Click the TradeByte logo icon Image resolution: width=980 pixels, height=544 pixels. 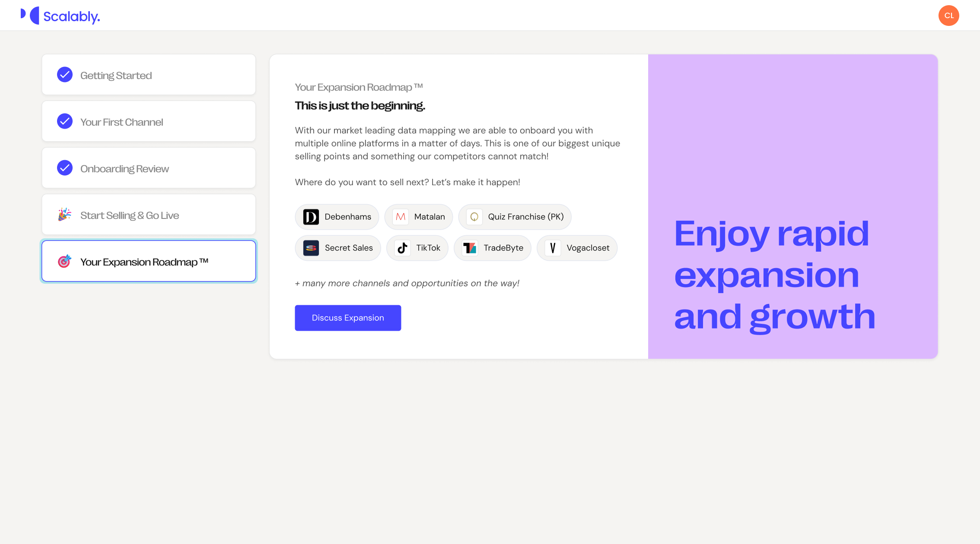[470, 248]
